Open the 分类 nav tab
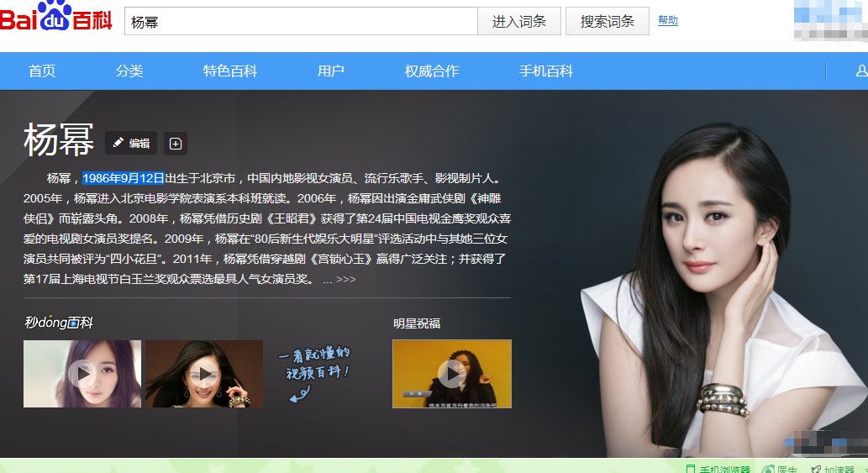Image resolution: width=868 pixels, height=473 pixels. point(129,71)
